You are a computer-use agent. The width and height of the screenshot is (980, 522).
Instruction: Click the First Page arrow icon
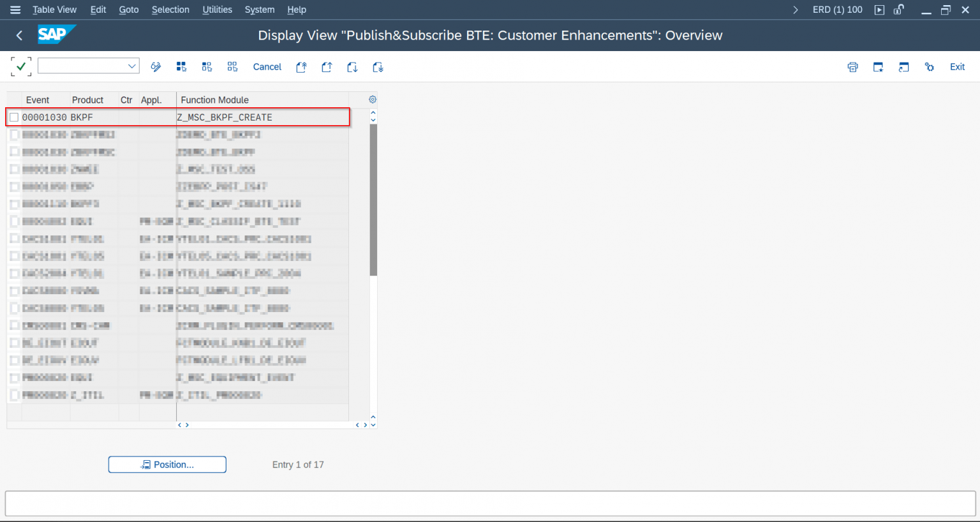click(x=301, y=67)
